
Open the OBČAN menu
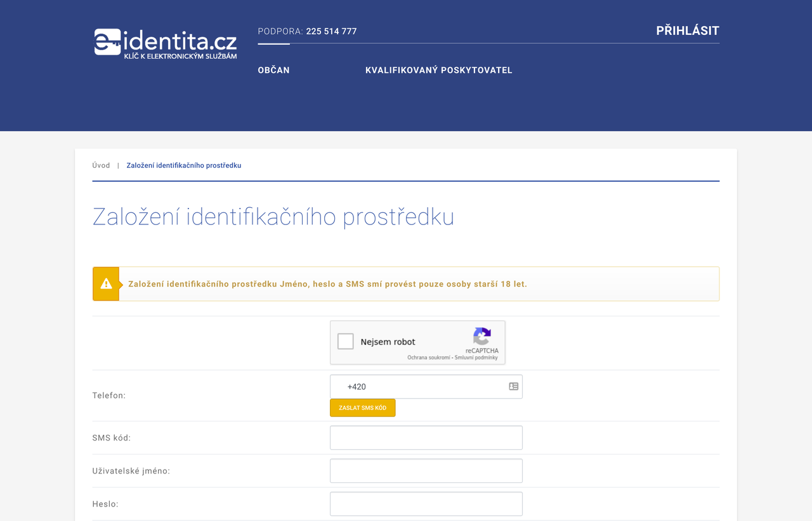[273, 70]
